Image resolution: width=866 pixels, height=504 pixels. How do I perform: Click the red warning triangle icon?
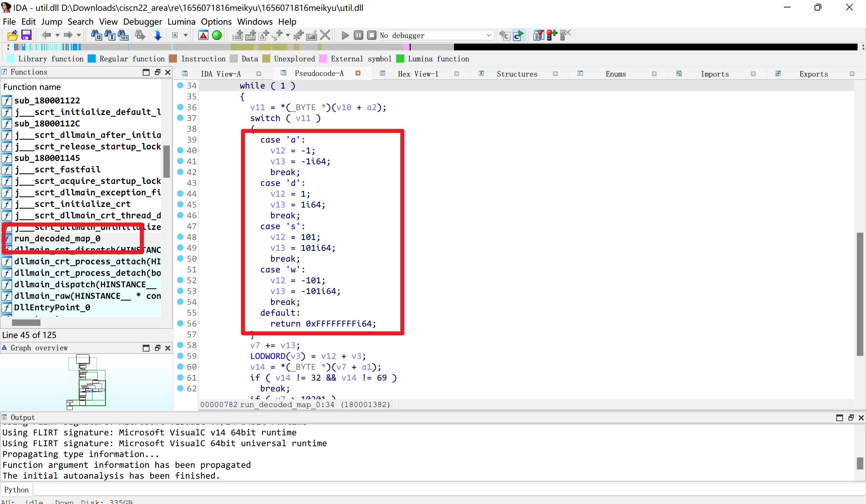coord(203,35)
